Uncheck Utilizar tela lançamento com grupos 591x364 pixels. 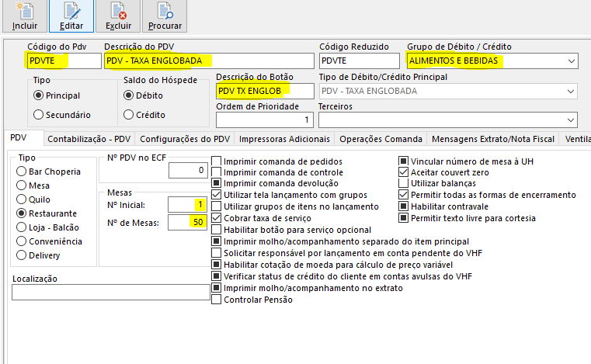pyautogui.click(x=217, y=195)
